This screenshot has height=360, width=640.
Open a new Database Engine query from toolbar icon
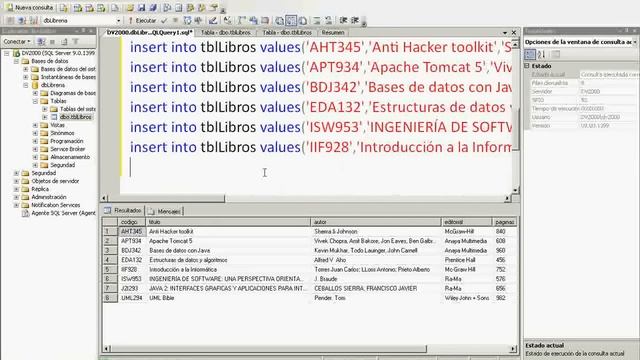pyautogui.click(x=64, y=7)
